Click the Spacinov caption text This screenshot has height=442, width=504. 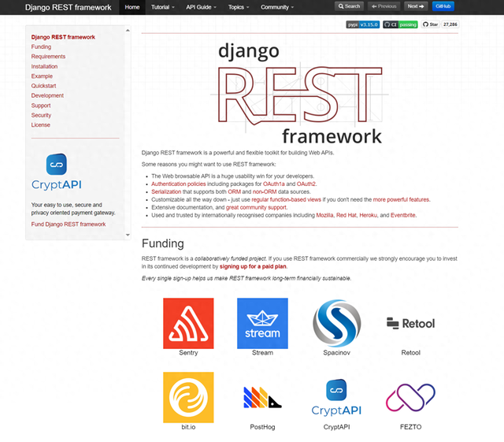336,352
